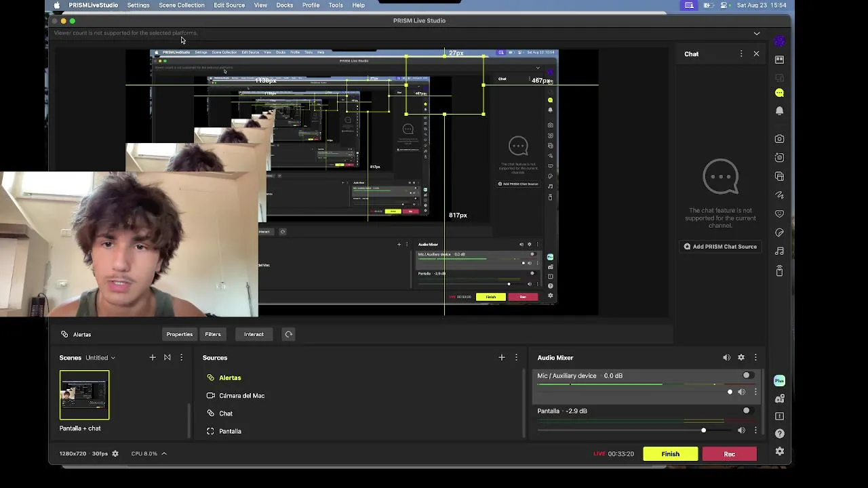
Task: Click the Finish button
Action: click(670, 454)
